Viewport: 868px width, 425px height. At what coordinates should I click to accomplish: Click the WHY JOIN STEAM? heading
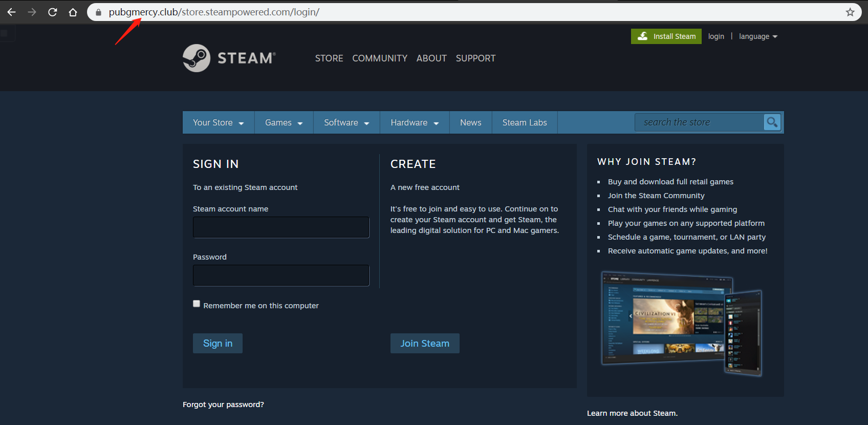pyautogui.click(x=646, y=162)
